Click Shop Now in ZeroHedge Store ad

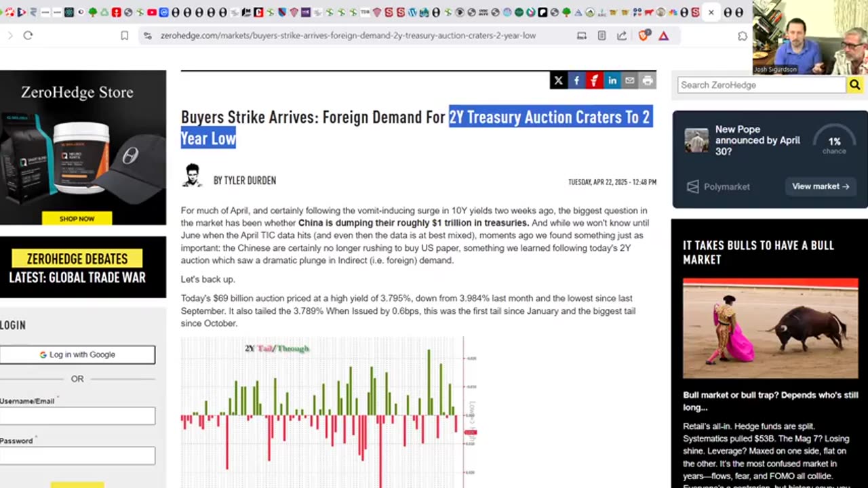[77, 218]
